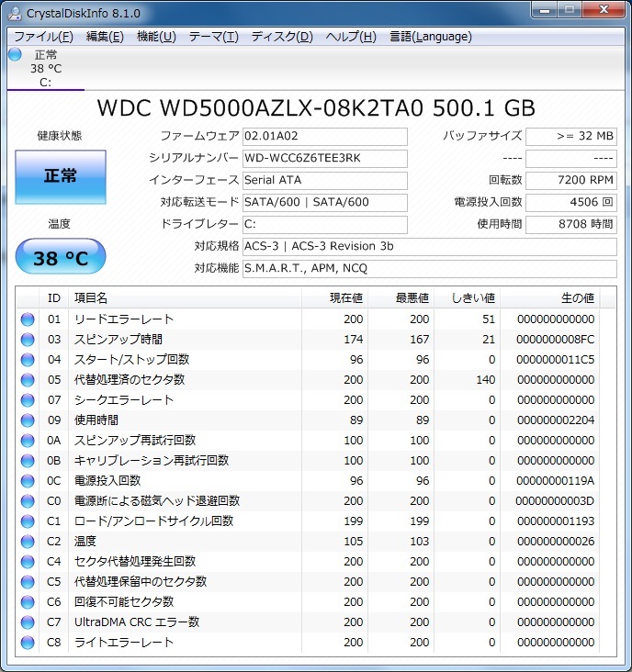The width and height of the screenshot is (632, 672).
Task: Click status icon for 0B キャリブレーション再試行回数
Action: tap(28, 460)
